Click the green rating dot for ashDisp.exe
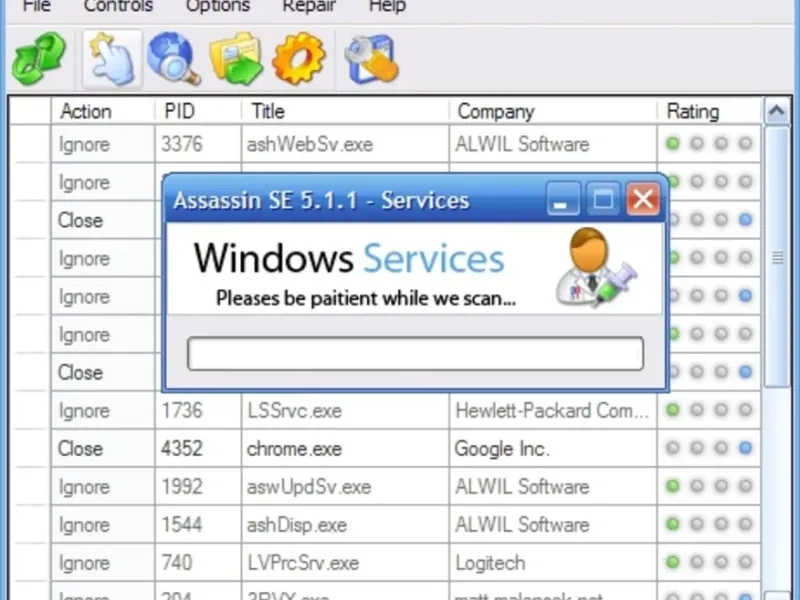This screenshot has height=600, width=800. pos(673,524)
